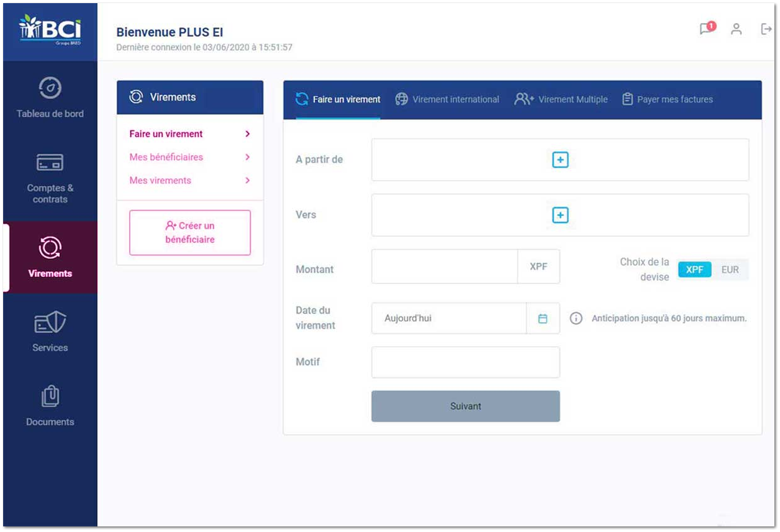
Task: Click the Faire un virement tab's refresh icon
Action: click(x=302, y=99)
